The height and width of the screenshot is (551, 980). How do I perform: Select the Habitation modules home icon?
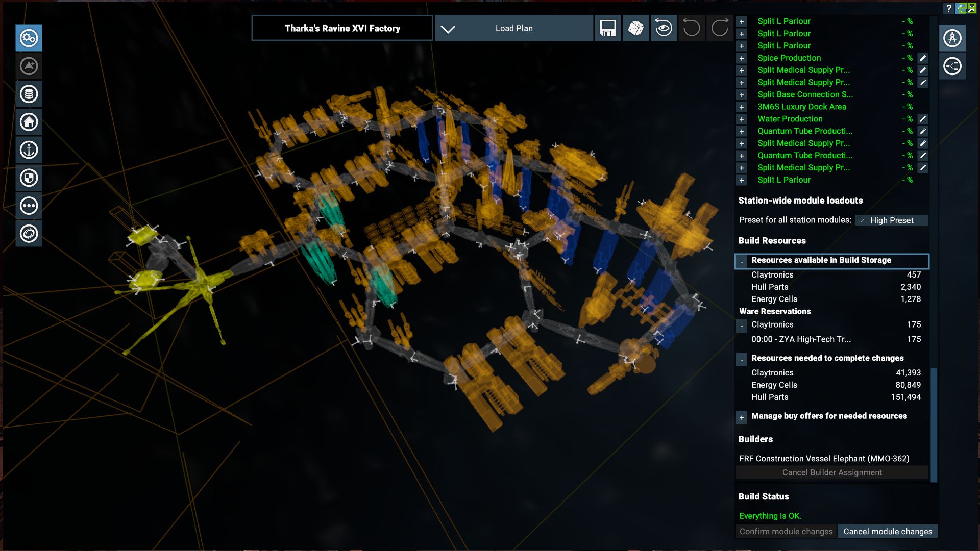29,122
